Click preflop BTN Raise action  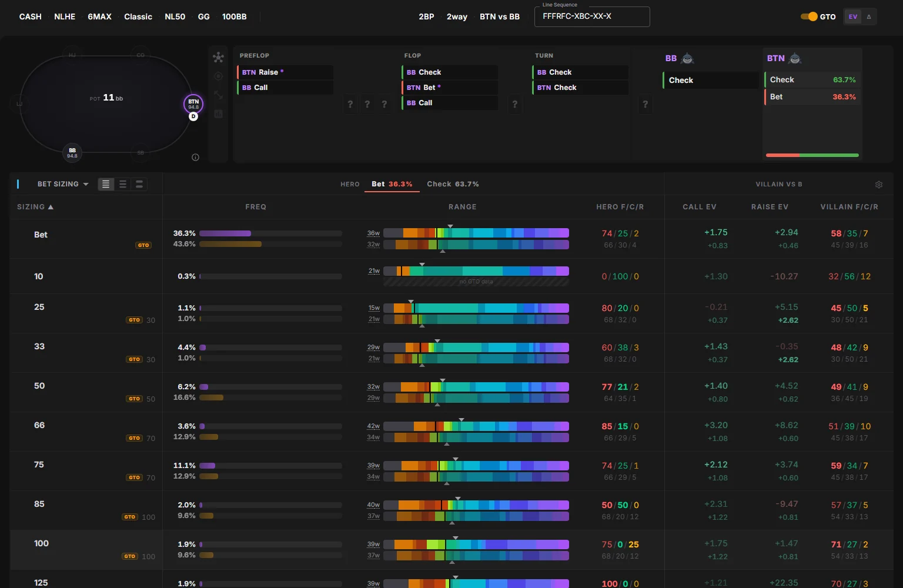point(285,72)
